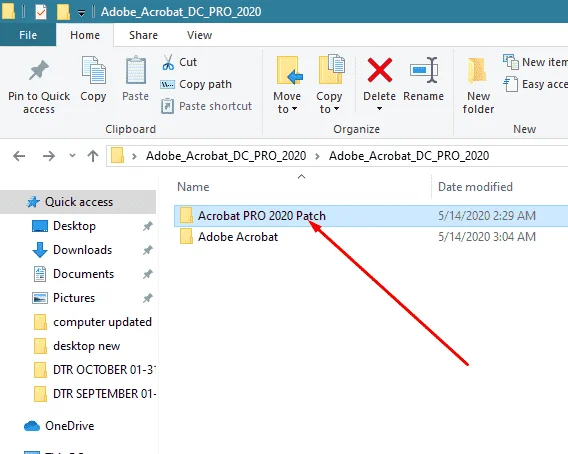
Task: Click the Rename ribbon icon
Action: click(x=423, y=70)
